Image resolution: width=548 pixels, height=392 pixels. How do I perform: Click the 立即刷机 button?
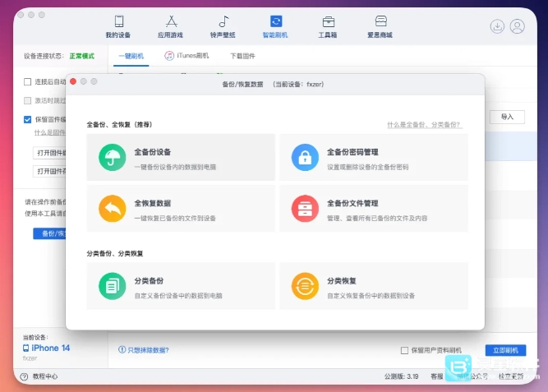click(504, 350)
